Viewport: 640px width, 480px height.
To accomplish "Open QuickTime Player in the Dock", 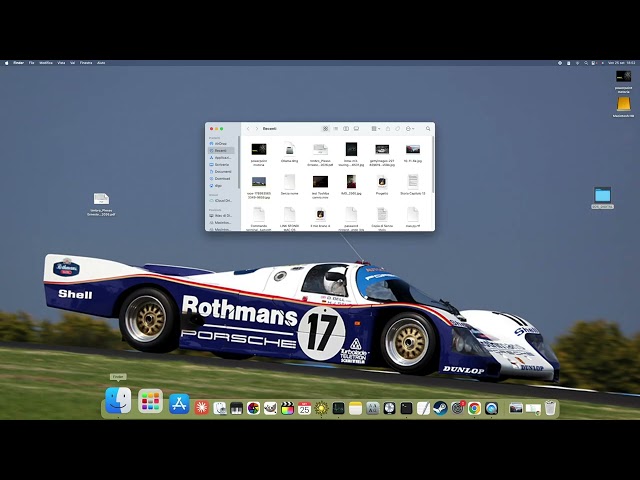I will [x=491, y=408].
